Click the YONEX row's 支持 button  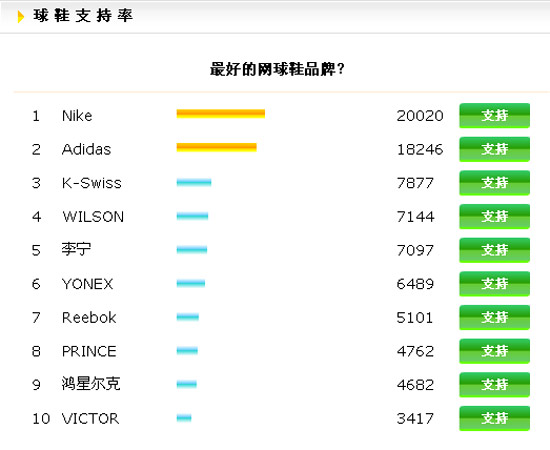(x=494, y=284)
